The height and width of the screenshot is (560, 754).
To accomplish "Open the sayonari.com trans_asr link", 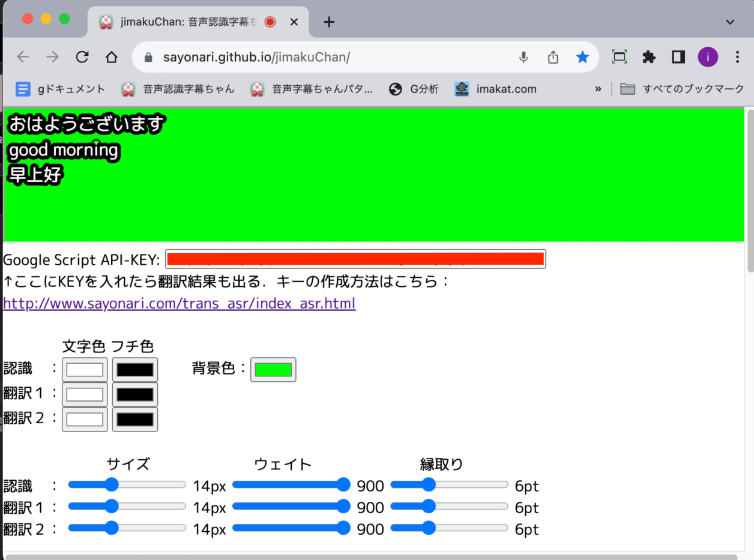I will (x=179, y=303).
